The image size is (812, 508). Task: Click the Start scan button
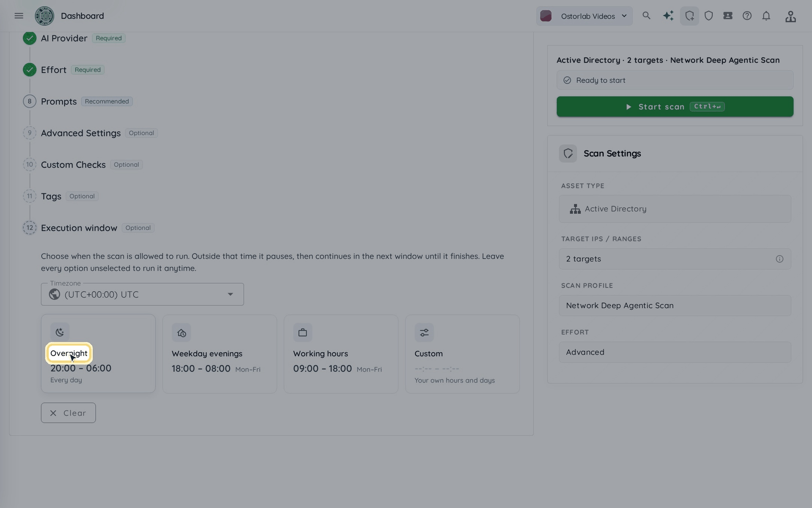coord(675,107)
